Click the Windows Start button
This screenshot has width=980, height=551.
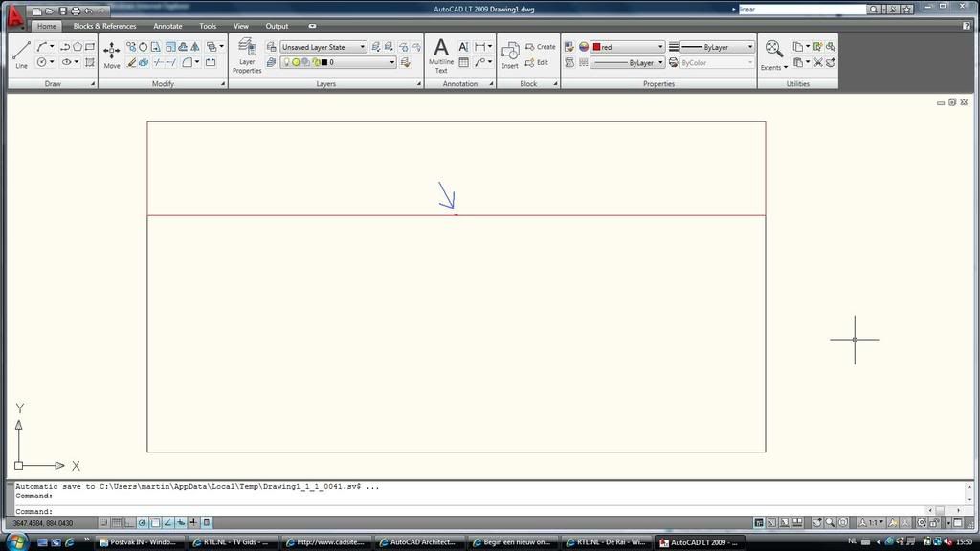[16, 541]
